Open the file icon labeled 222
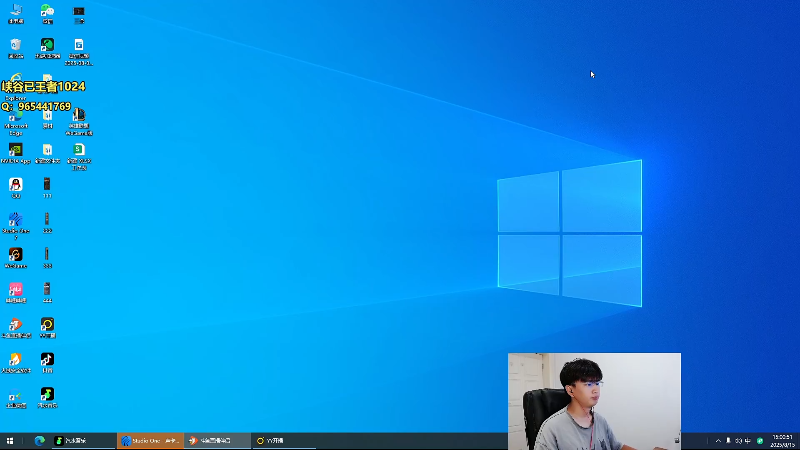The height and width of the screenshot is (450, 800). [x=47, y=223]
